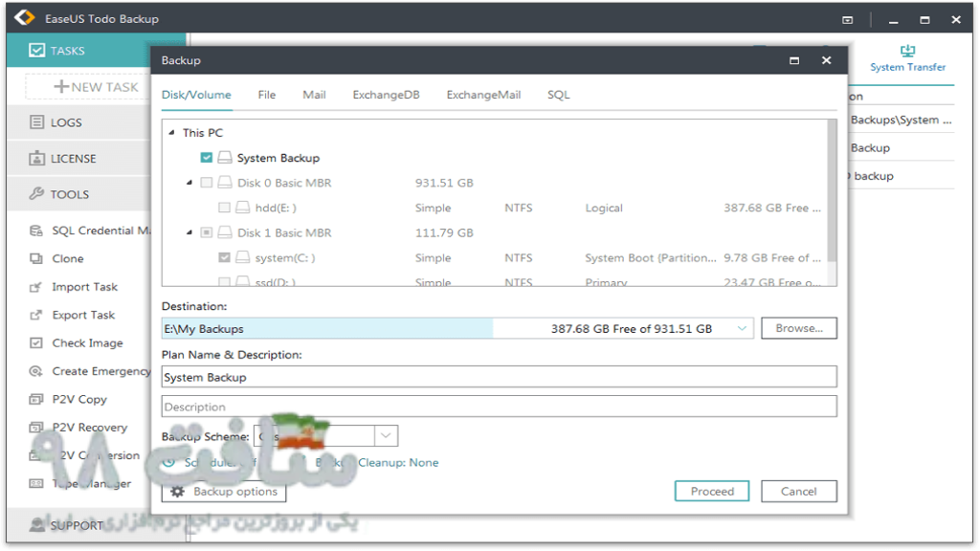Switch to the SQL tab
Screen dimensions: 980x551
[559, 95]
